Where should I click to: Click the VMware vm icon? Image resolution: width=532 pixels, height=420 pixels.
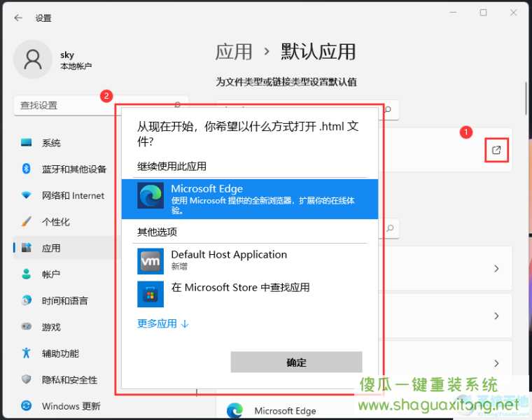coord(150,261)
